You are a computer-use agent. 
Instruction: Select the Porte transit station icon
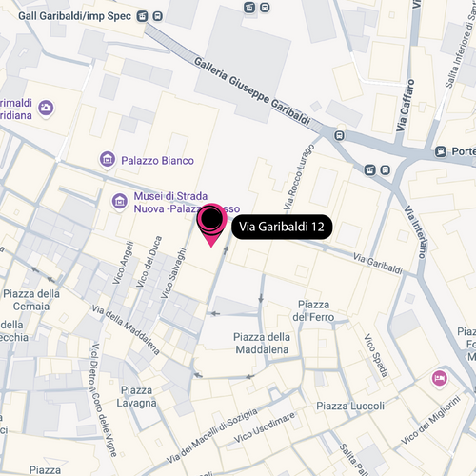pos(441,151)
